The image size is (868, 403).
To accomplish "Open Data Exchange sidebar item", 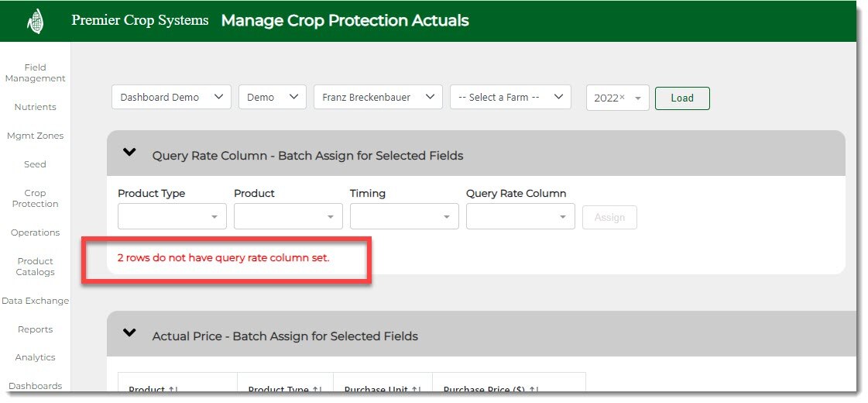I will click(x=35, y=301).
